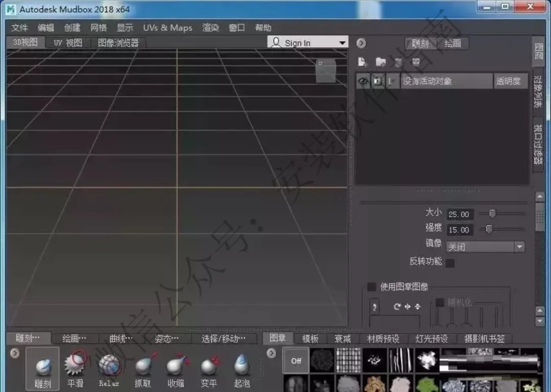Image resolution: width=551 pixels, height=392 pixels.
Task: Click the 大小 size slider handle
Action: [492, 213]
